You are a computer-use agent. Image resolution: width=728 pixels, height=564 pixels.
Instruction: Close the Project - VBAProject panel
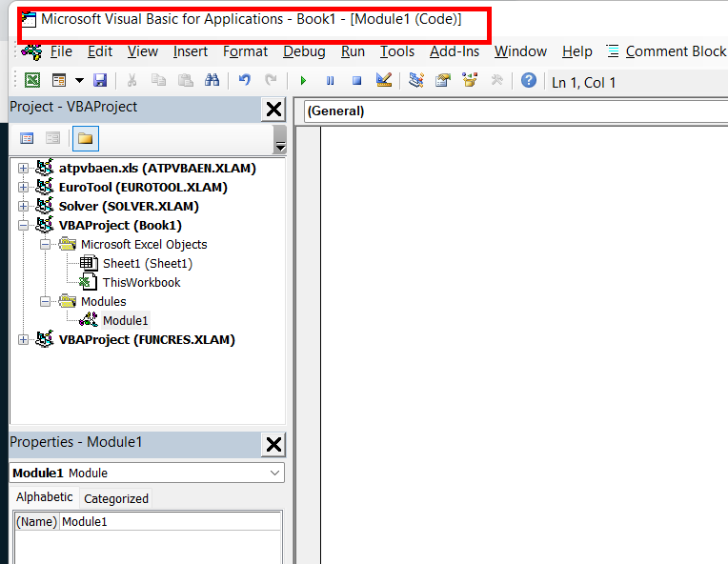(x=273, y=110)
